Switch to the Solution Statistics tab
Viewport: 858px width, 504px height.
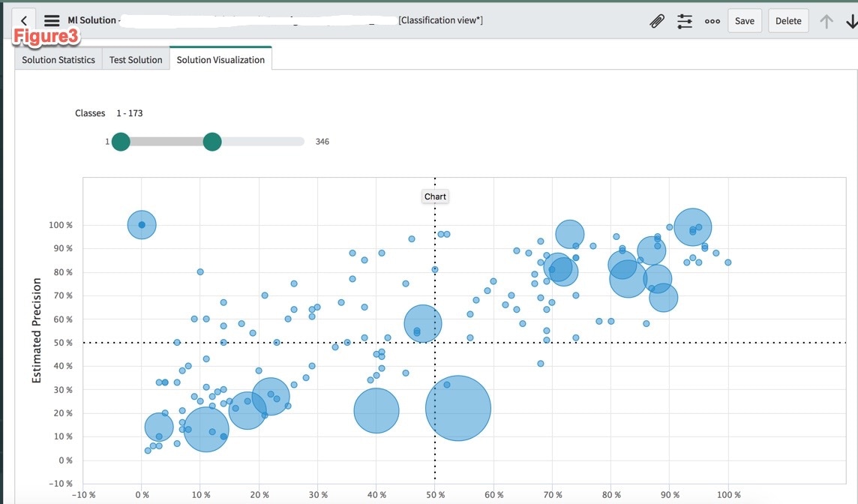click(x=57, y=59)
